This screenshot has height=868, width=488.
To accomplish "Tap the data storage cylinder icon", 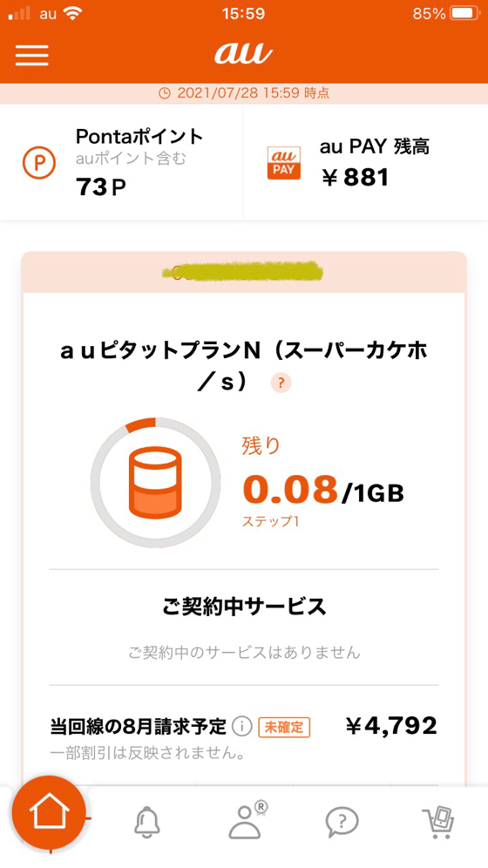I will click(x=155, y=481).
